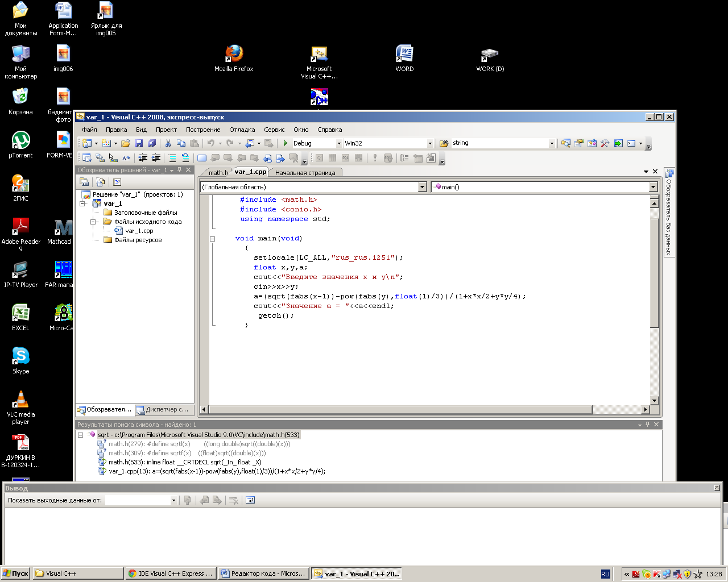Open Mozilla Firefox desktop icon
Viewport: 728px width, 582px height.
pyautogui.click(x=234, y=59)
